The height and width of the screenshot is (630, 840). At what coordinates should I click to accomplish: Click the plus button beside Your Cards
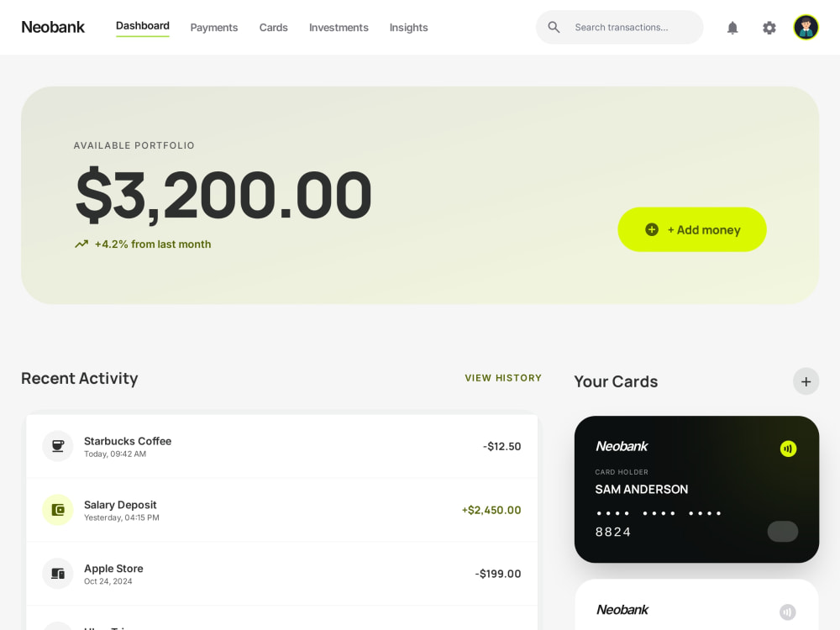point(806,381)
